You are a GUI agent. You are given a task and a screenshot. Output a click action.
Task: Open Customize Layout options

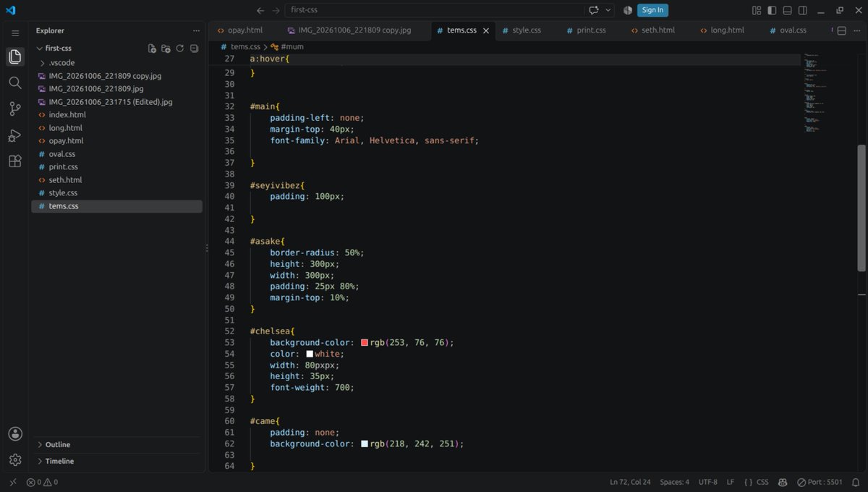(x=757, y=10)
